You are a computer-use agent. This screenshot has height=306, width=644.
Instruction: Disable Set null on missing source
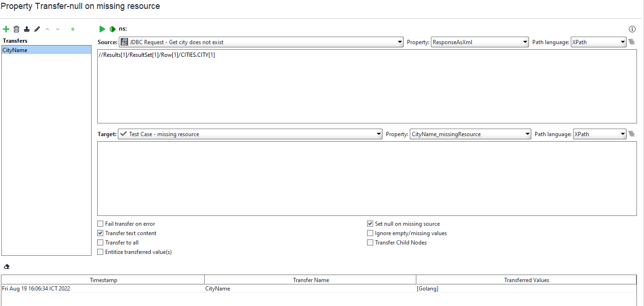pos(370,223)
